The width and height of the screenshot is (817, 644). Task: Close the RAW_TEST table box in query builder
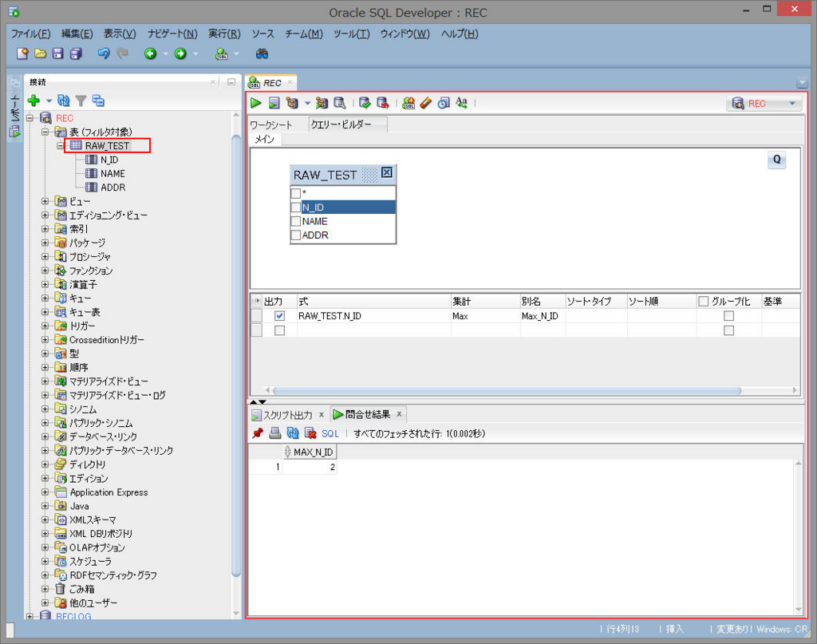point(387,172)
